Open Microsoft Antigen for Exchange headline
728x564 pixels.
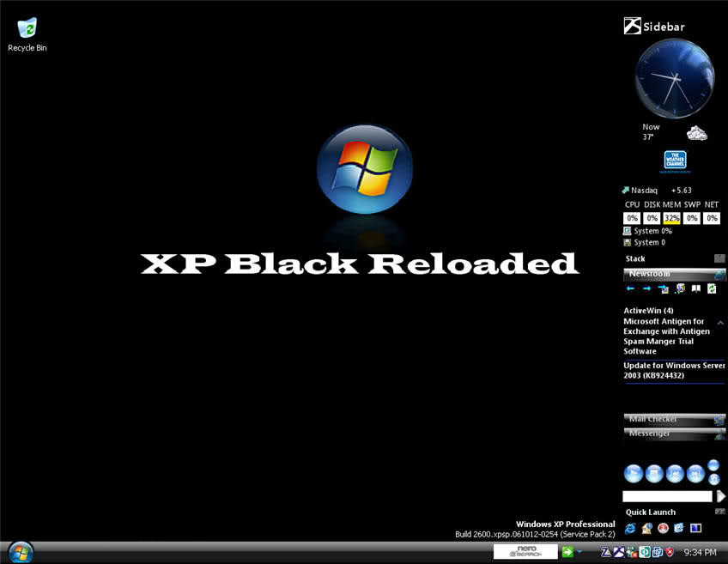pos(666,336)
